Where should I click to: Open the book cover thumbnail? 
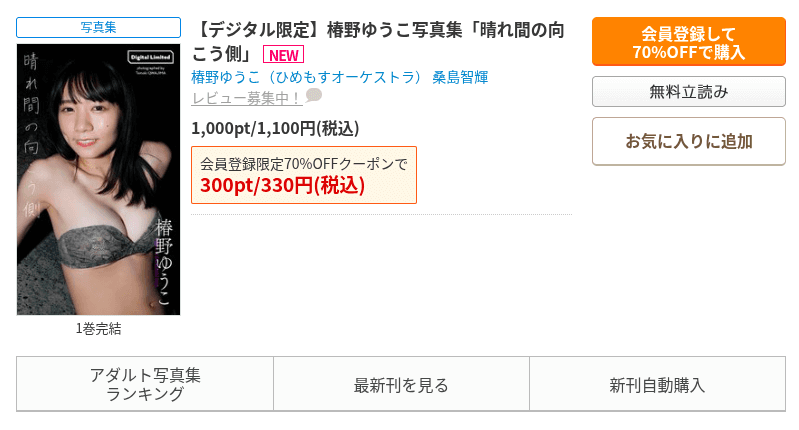[x=98, y=180]
